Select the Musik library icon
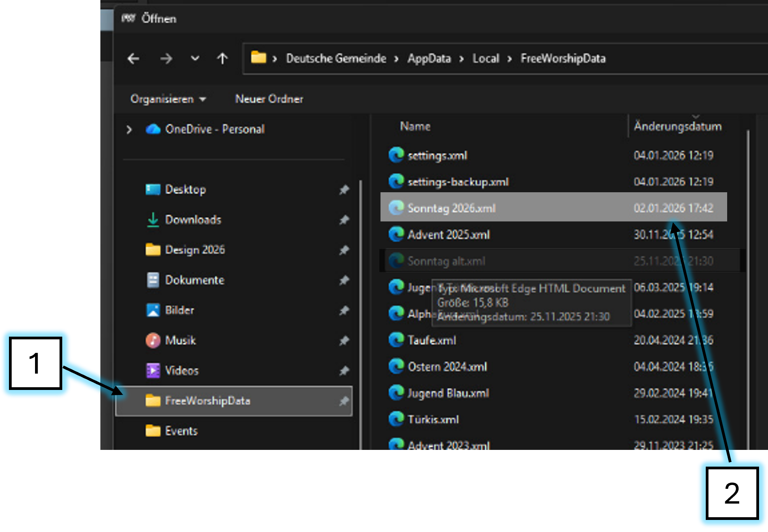Screen dimensions: 768x532 (153, 340)
